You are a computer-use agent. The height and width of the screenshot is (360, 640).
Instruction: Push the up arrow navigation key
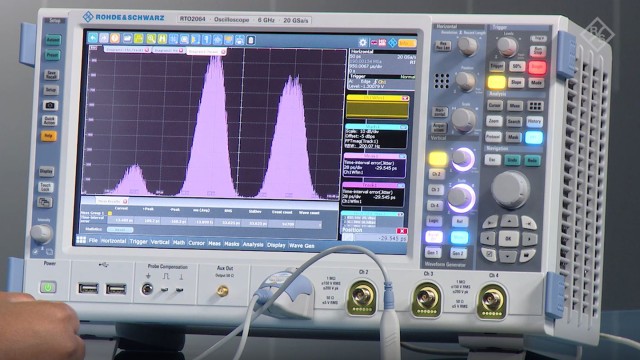(509, 221)
